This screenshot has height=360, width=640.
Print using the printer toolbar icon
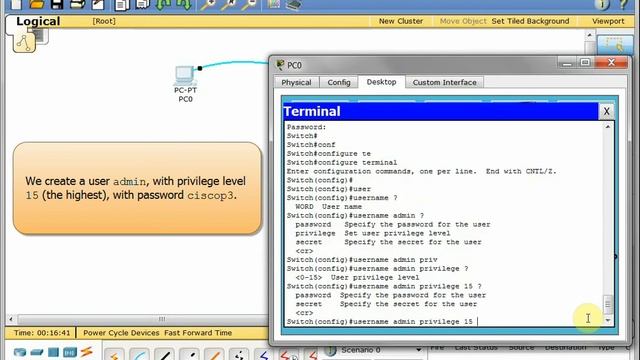tap(77, 4)
